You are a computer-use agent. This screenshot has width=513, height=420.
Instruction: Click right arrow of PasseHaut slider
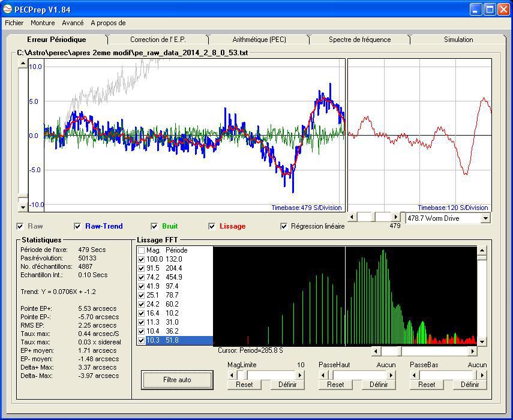point(390,375)
